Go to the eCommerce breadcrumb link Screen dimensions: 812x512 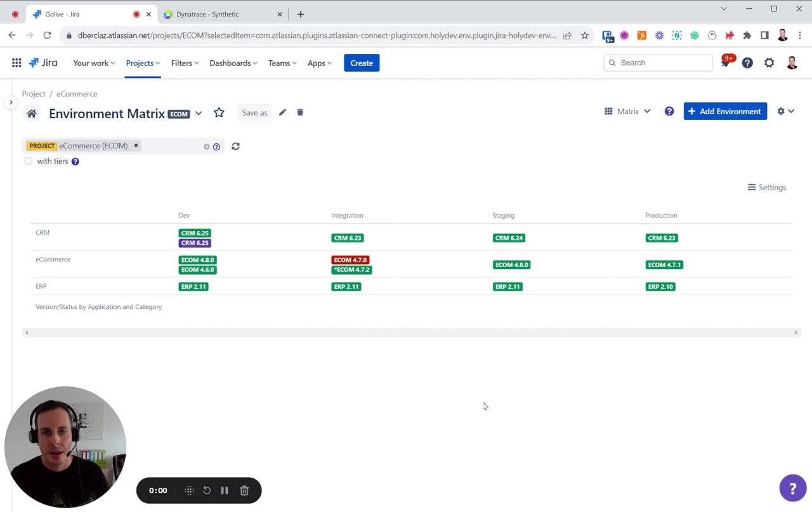pyautogui.click(x=77, y=94)
